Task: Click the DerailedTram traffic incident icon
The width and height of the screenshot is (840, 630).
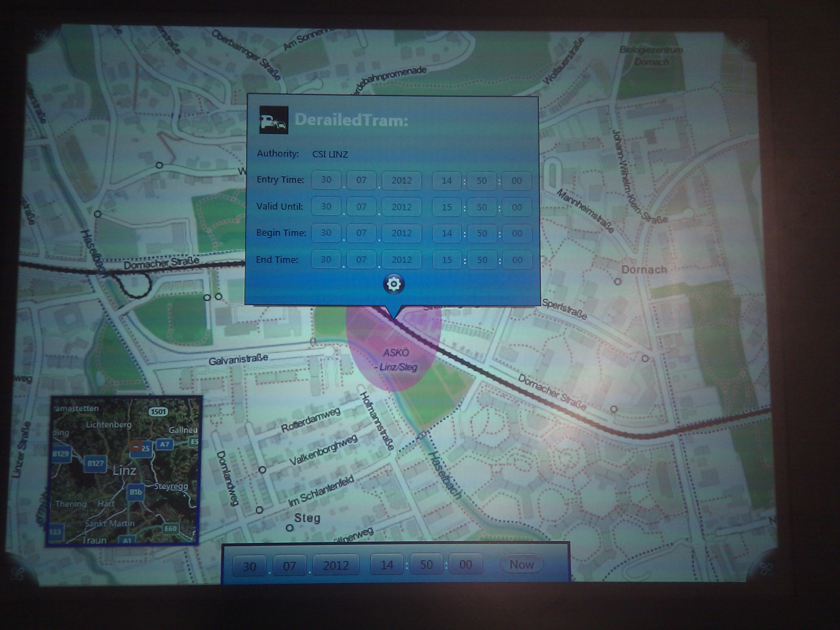Action: (x=273, y=120)
